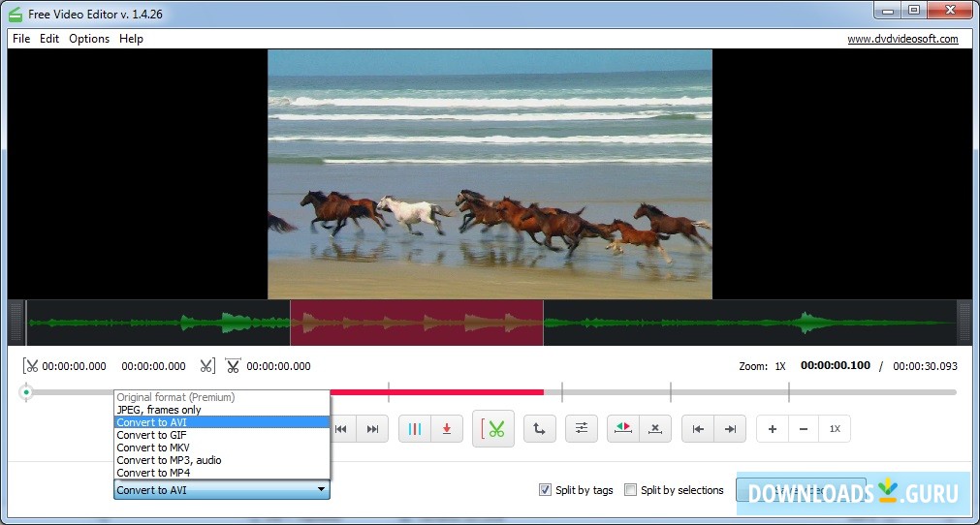Choose Convert to AVI in list
The width and height of the screenshot is (980, 525).
pos(222,422)
